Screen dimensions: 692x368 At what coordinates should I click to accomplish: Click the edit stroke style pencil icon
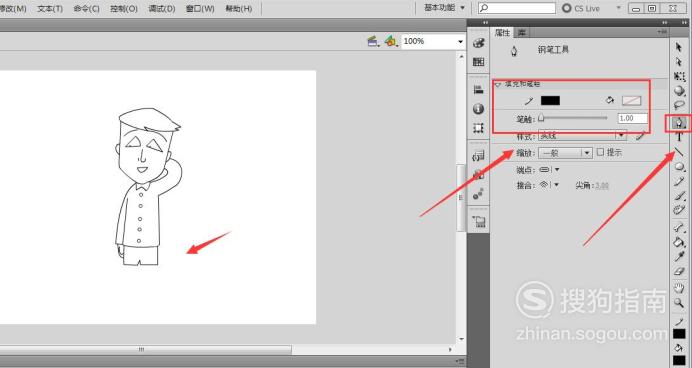click(640, 136)
